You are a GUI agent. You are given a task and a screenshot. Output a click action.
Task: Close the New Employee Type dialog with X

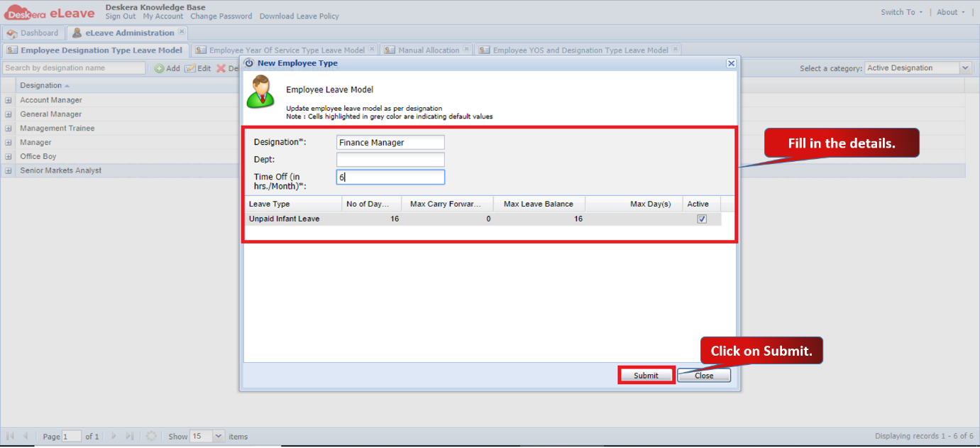tap(731, 63)
